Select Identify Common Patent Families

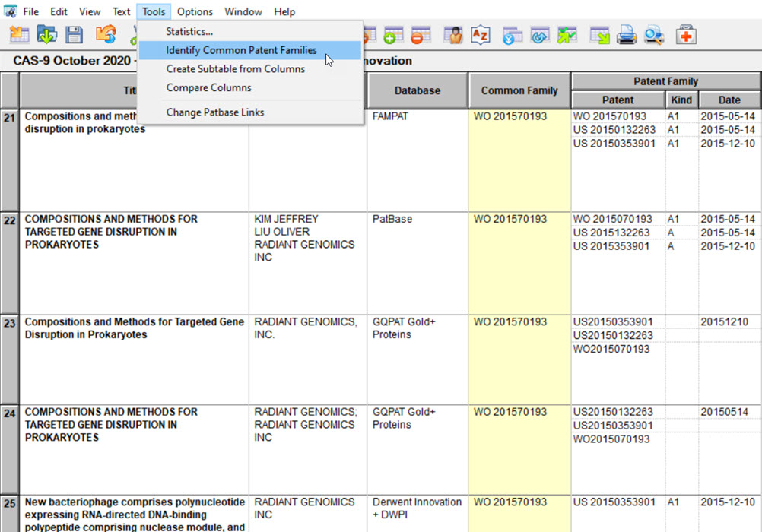point(241,50)
